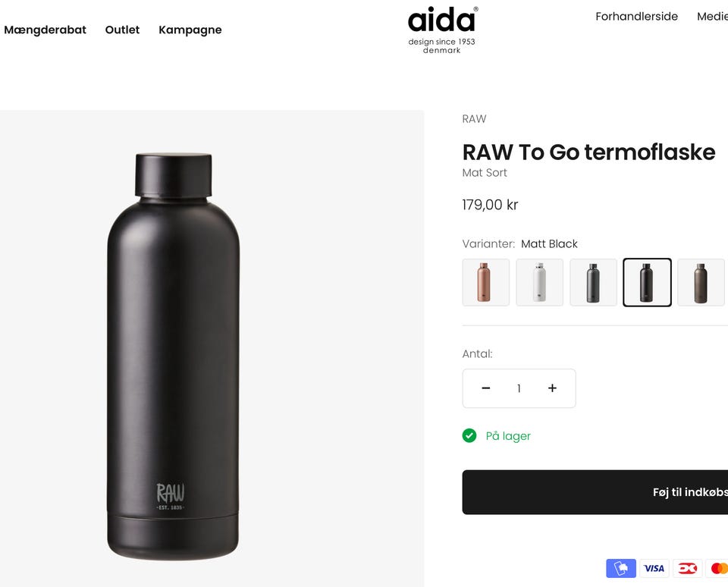Click the RAW brand link above the title
728x587 pixels.
(x=474, y=119)
